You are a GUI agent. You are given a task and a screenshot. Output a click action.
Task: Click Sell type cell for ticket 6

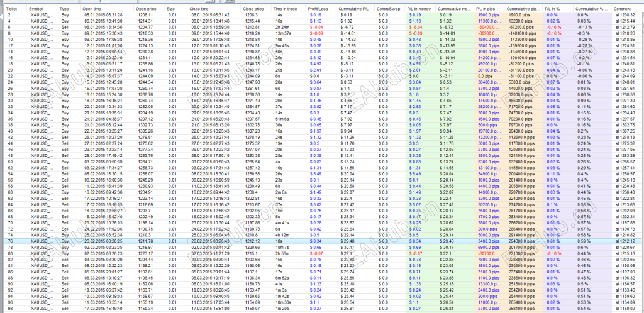65,26
